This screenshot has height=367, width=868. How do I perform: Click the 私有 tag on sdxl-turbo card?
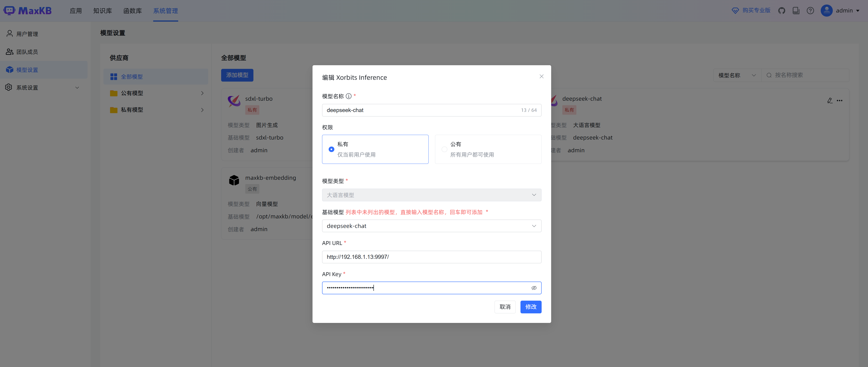252,110
